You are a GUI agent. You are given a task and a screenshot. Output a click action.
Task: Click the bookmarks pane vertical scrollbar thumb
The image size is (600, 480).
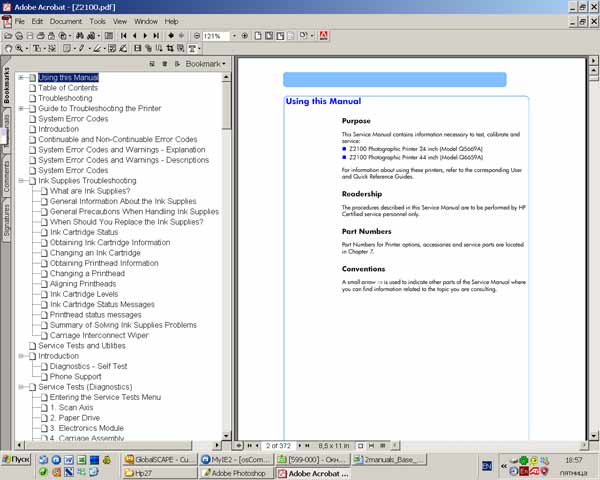coord(227,105)
